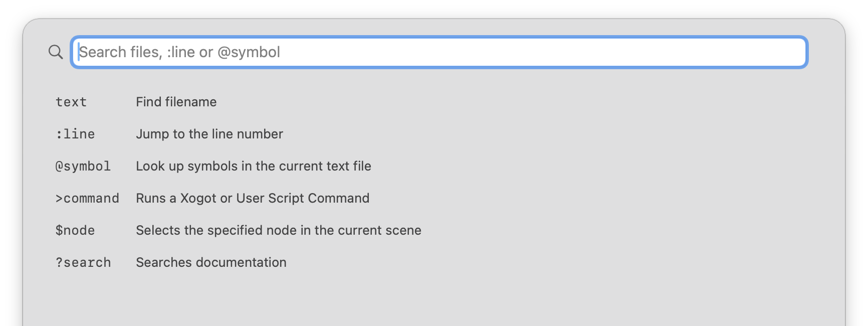This screenshot has height=326, width=868.
Task: Click the word 'Xogot' in command description
Action: pos(198,198)
